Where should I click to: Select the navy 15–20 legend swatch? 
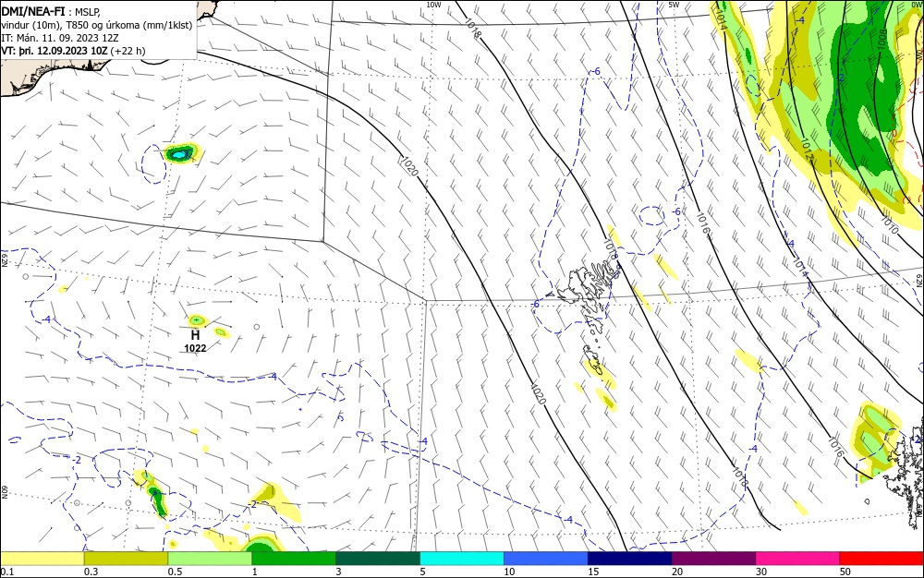point(630,559)
